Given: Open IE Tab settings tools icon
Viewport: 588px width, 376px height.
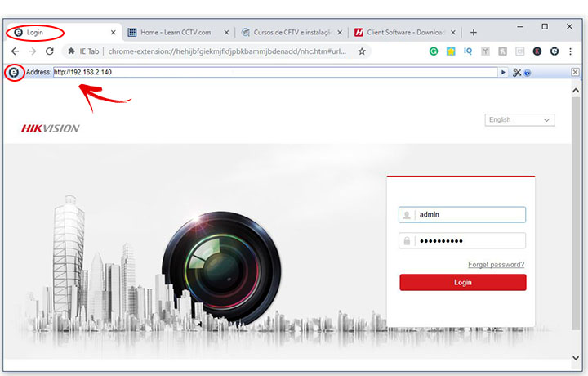Looking at the screenshot, I should [517, 73].
